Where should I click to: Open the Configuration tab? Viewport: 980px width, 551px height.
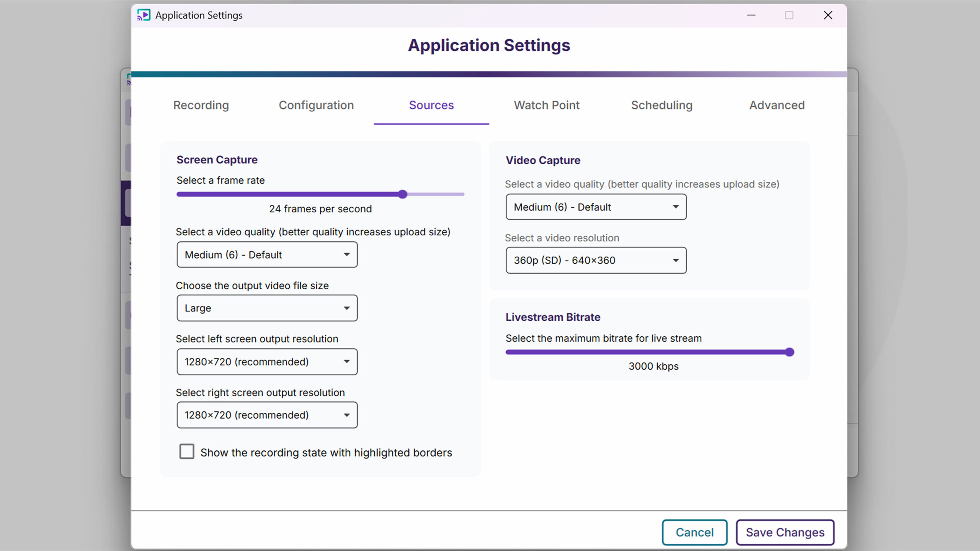(x=316, y=105)
